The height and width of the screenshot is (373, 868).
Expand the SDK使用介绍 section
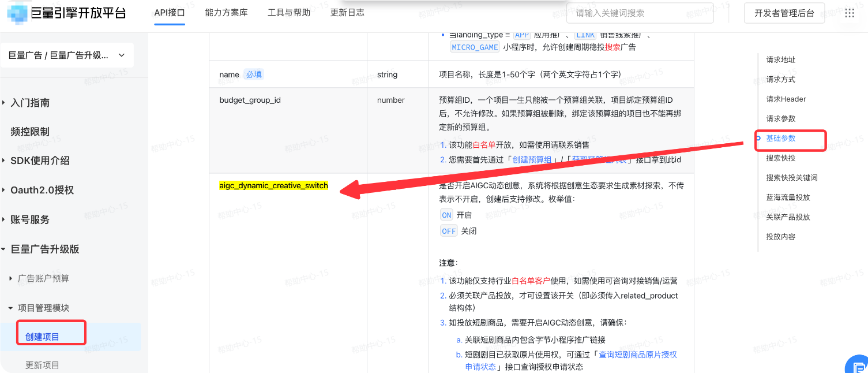[40, 161]
